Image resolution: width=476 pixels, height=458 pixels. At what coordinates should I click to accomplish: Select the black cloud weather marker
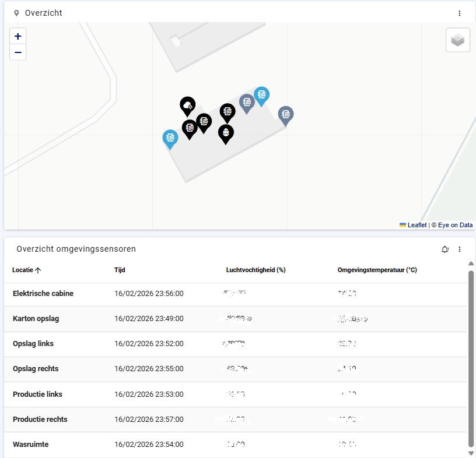coord(188,107)
